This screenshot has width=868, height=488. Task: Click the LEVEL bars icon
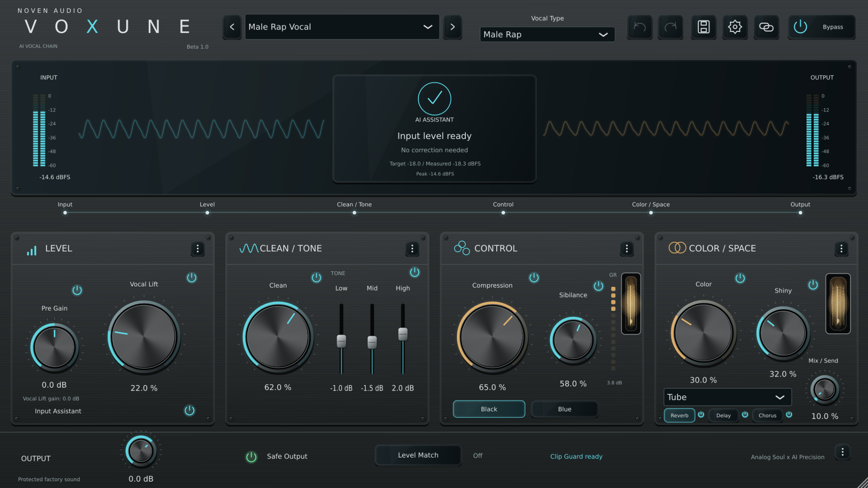pyautogui.click(x=32, y=250)
